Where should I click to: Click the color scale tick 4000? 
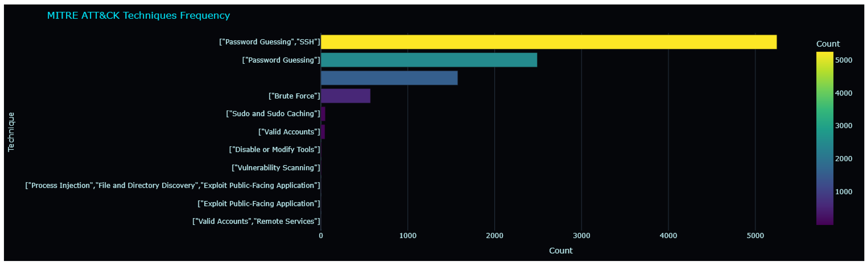(844, 93)
